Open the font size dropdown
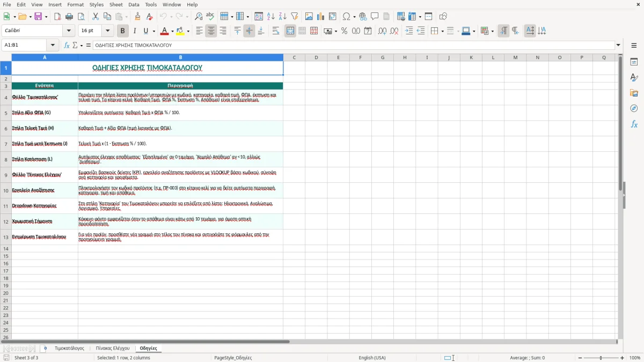The image size is (644, 362). coord(108,31)
